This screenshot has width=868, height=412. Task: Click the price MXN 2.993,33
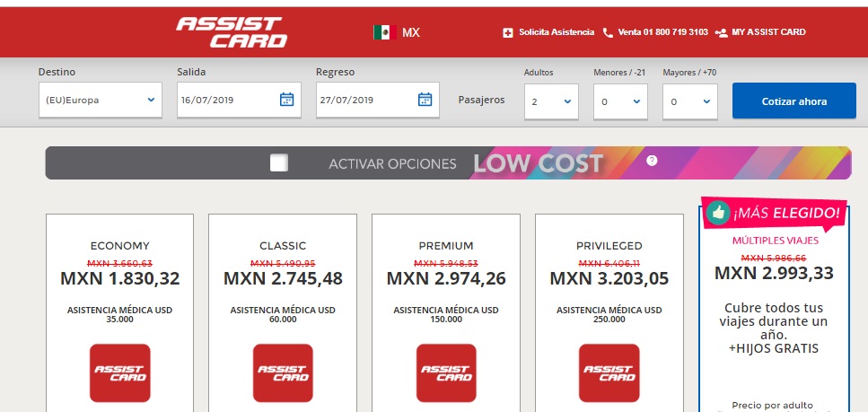[774, 273]
